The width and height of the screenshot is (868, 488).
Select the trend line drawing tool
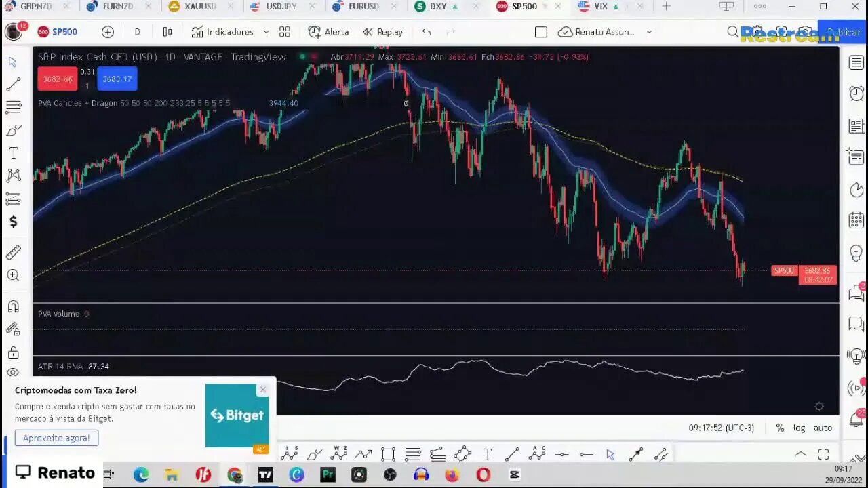click(x=13, y=85)
